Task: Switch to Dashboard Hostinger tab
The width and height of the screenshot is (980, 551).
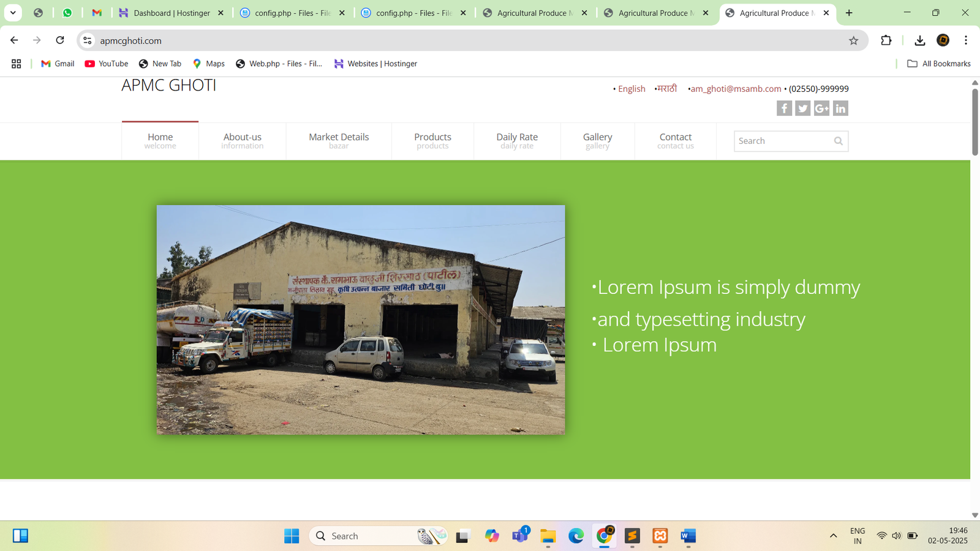Action: [x=171, y=13]
